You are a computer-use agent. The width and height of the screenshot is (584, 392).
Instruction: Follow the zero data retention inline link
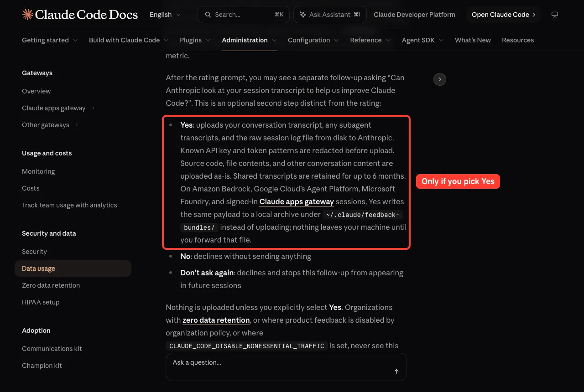(x=216, y=320)
